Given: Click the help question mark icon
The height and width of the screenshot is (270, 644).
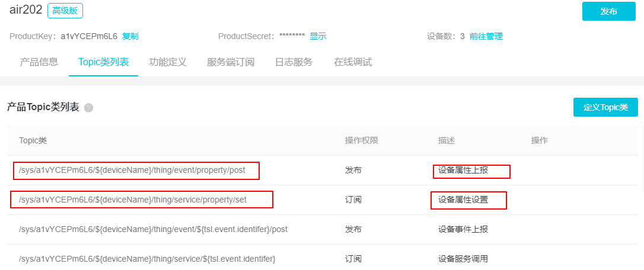Looking at the screenshot, I should tap(89, 108).
